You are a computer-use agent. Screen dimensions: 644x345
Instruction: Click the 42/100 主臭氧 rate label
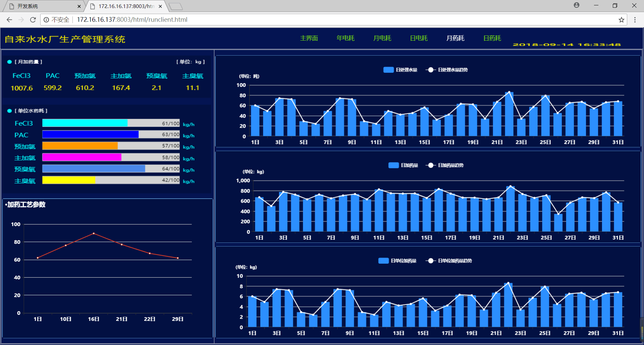coord(171,180)
